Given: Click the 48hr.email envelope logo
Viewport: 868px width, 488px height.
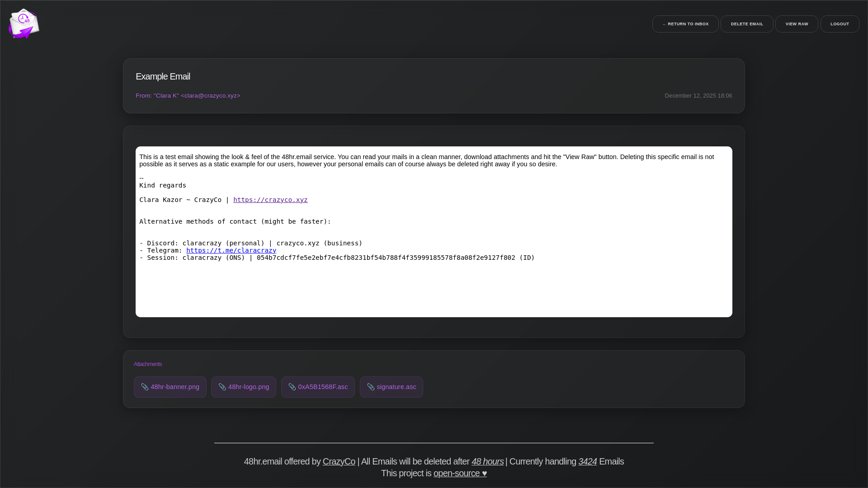Looking at the screenshot, I should click(x=24, y=23).
